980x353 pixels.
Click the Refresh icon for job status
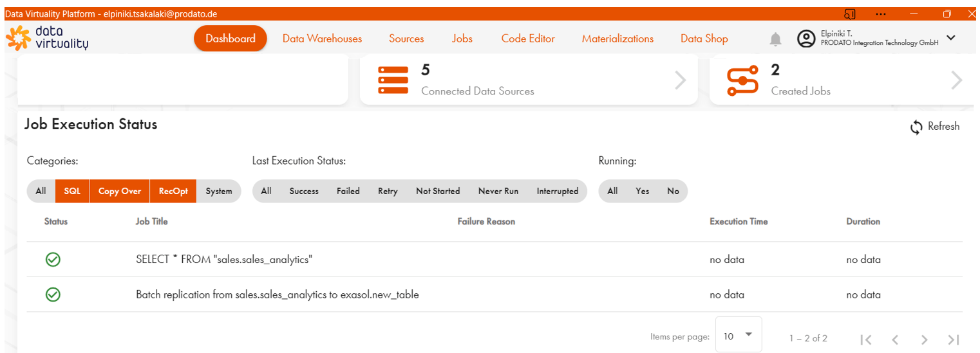click(916, 127)
